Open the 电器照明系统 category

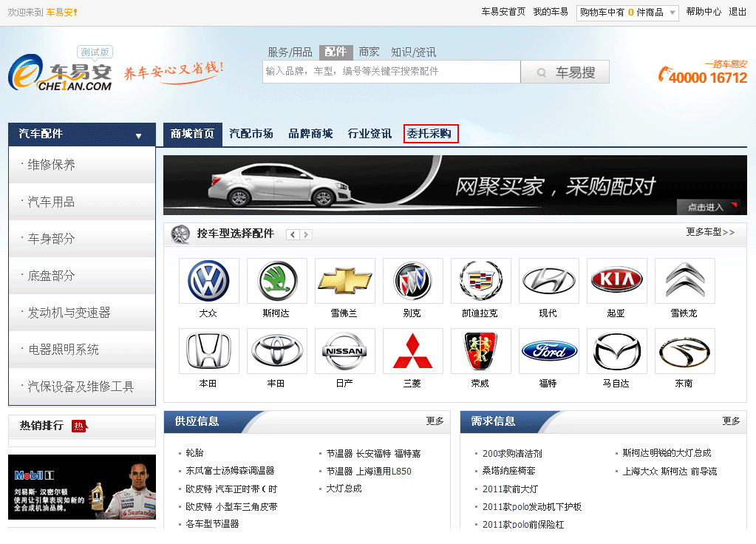[x=82, y=350]
